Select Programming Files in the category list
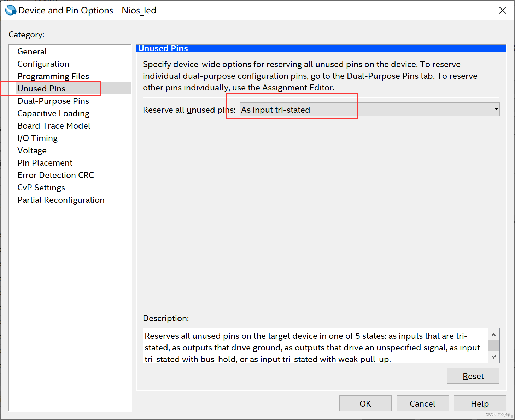This screenshot has height=420, width=515. click(53, 76)
